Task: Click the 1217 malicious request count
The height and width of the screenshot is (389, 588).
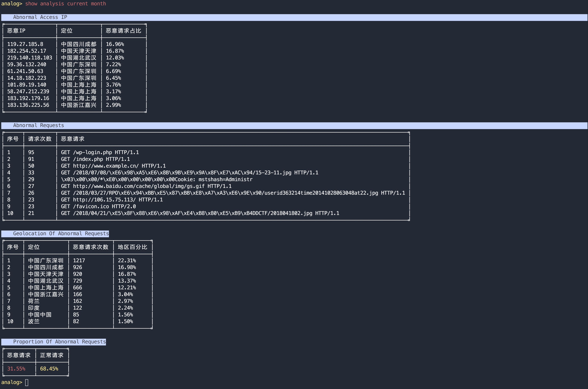Action: [79, 261]
